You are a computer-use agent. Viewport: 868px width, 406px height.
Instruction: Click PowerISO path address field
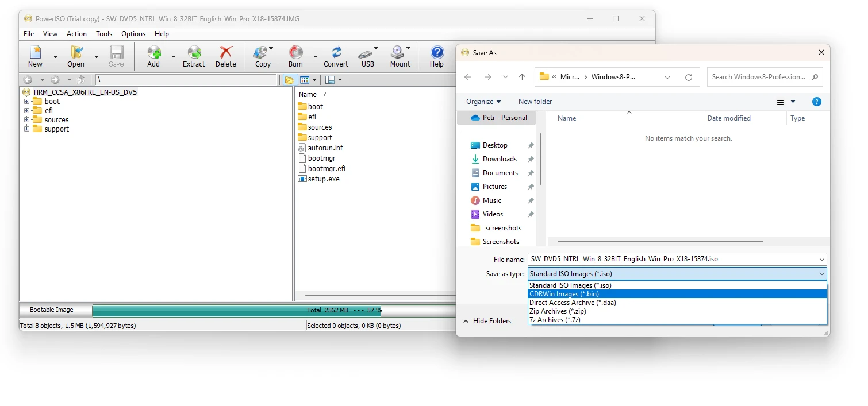click(x=186, y=80)
